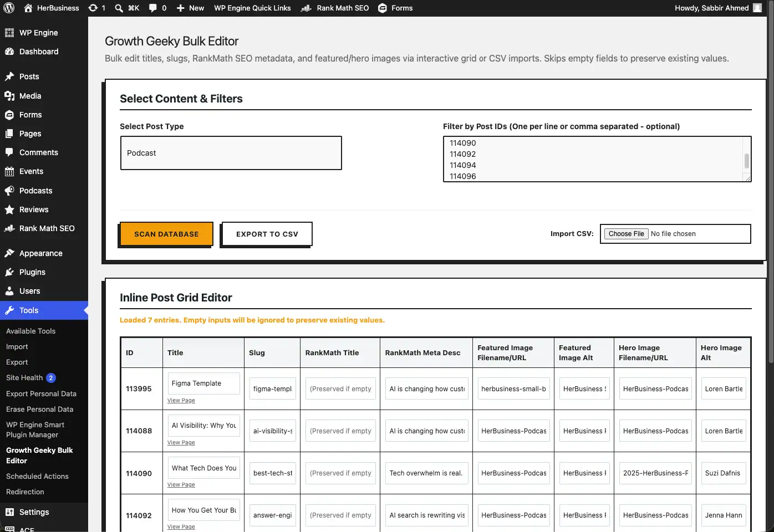Open the Import submenu item
Viewport: 774px width, 532px height.
[17, 346]
